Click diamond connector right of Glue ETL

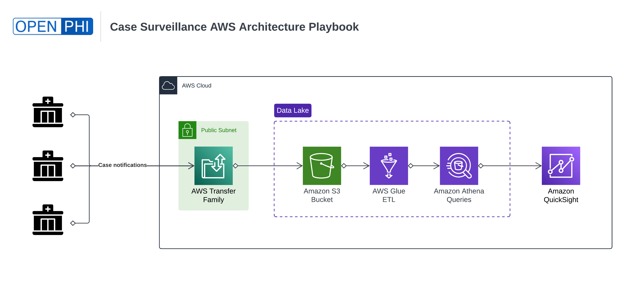411,166
